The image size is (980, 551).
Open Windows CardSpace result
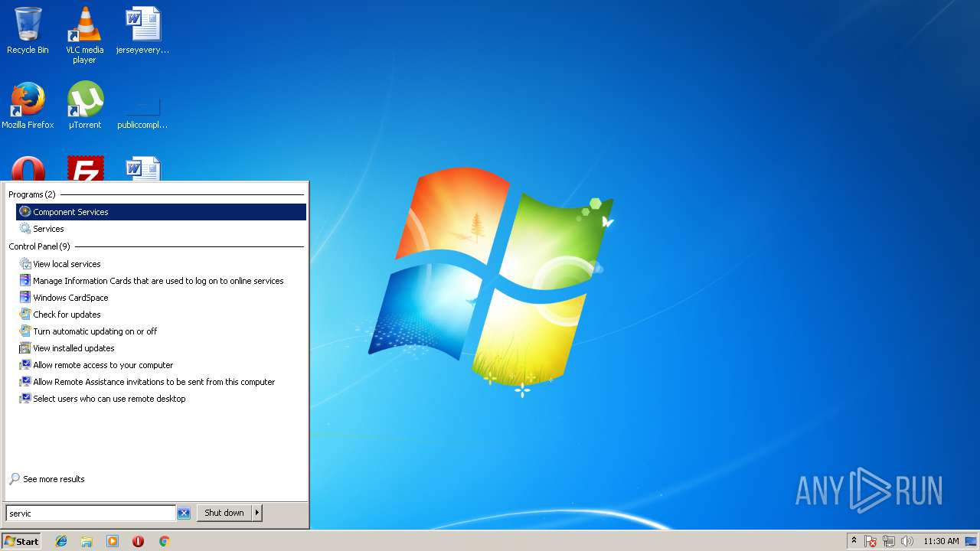[x=161, y=298]
